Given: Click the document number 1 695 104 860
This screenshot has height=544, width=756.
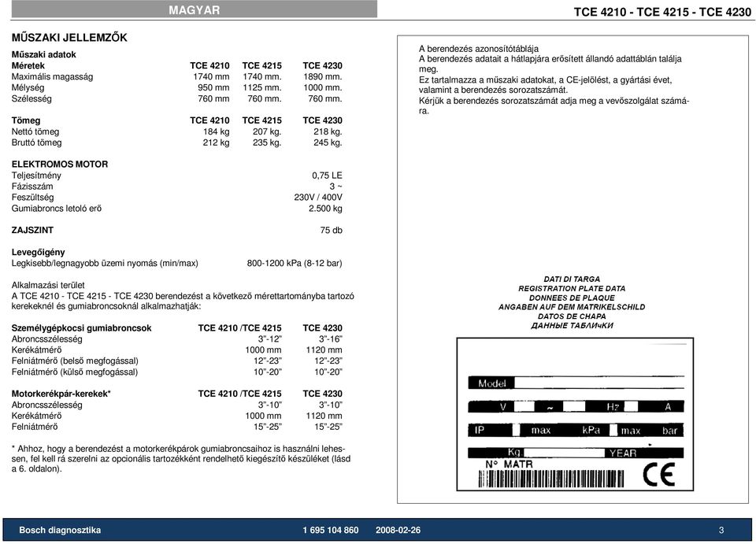Looking at the screenshot, I should pyautogui.click(x=331, y=530).
